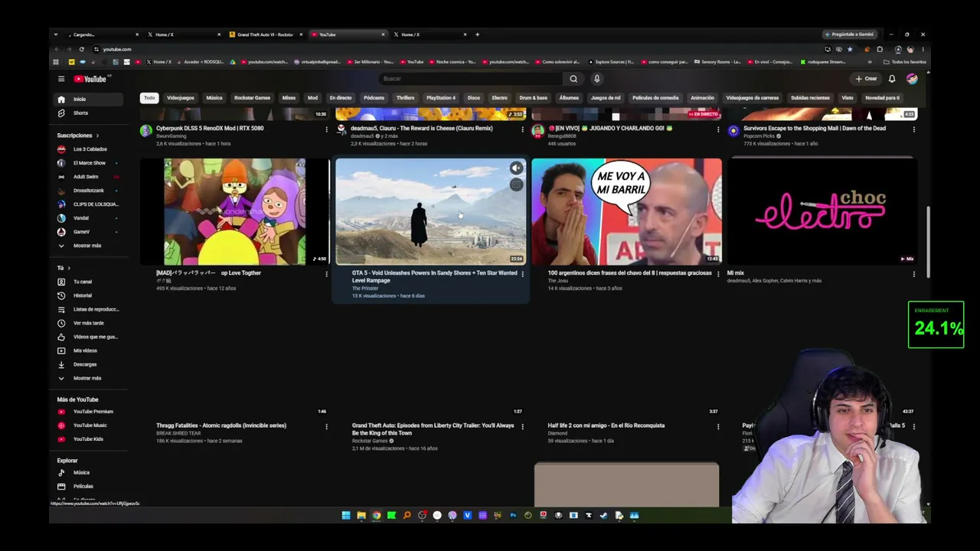Open Tu canal in the sidebar
Viewport: 980px width, 551px height.
click(89, 282)
